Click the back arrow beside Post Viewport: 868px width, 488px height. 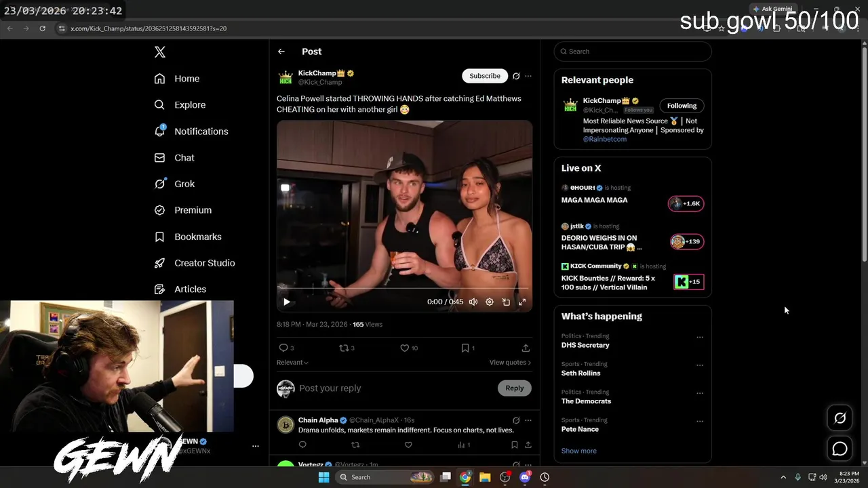281,52
